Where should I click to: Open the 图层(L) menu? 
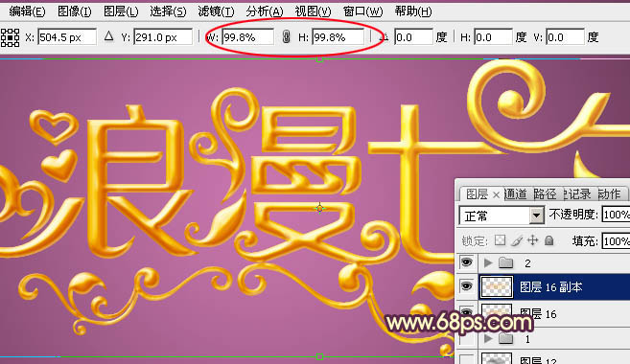pyautogui.click(x=121, y=11)
